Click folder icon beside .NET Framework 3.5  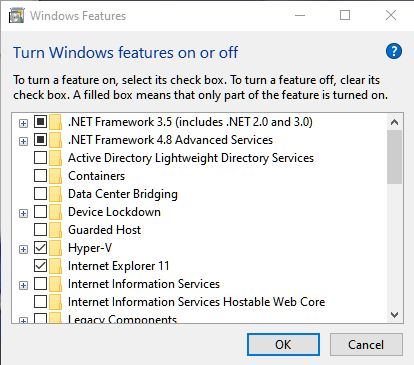click(x=55, y=122)
